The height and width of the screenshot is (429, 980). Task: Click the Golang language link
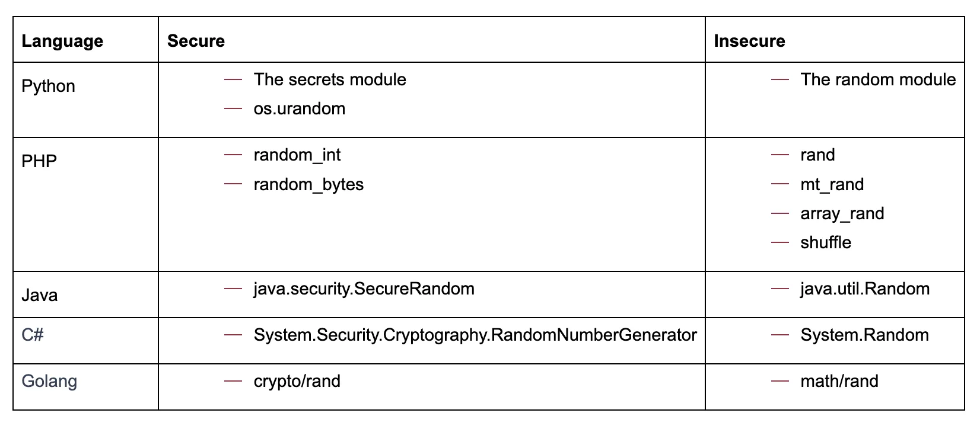click(x=49, y=381)
